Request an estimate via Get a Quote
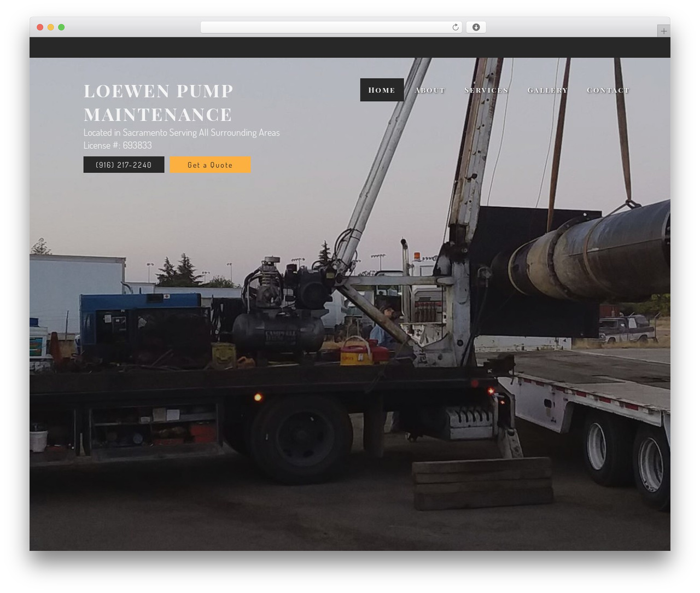 click(210, 165)
